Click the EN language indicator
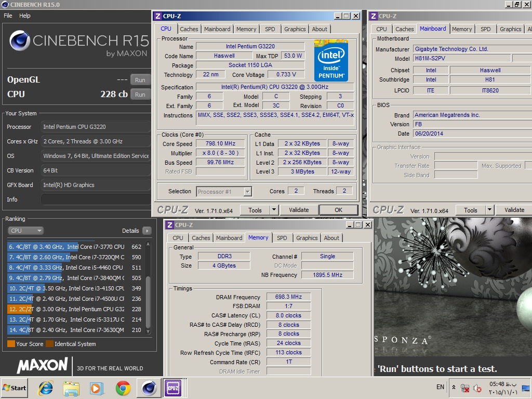 pyautogui.click(x=440, y=387)
